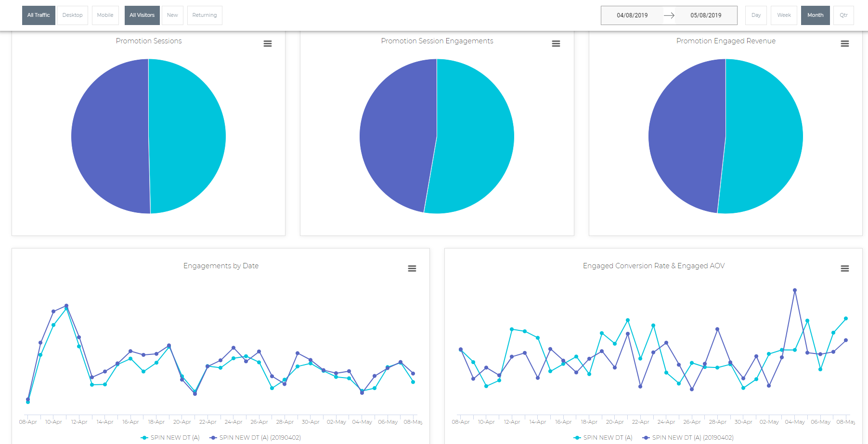Toggle SPIN NEW DT (A) series in Engagements legend

(169, 437)
